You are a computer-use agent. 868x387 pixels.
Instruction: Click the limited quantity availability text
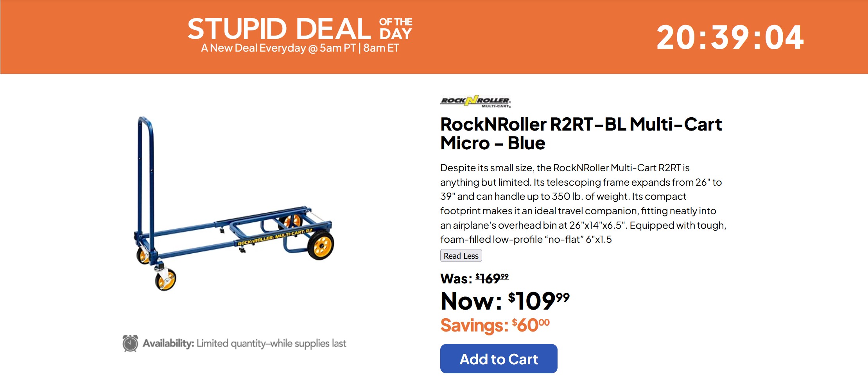pos(271,343)
